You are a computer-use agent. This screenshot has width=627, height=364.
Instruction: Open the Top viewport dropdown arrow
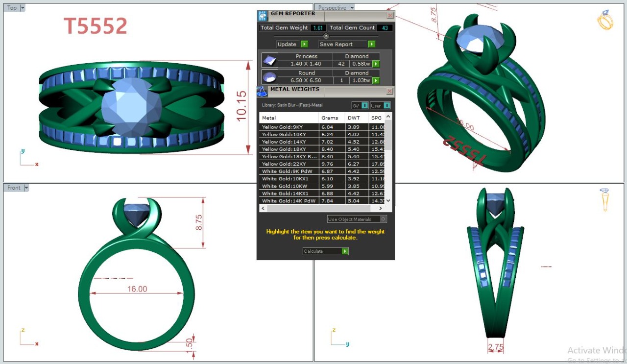[x=23, y=8]
